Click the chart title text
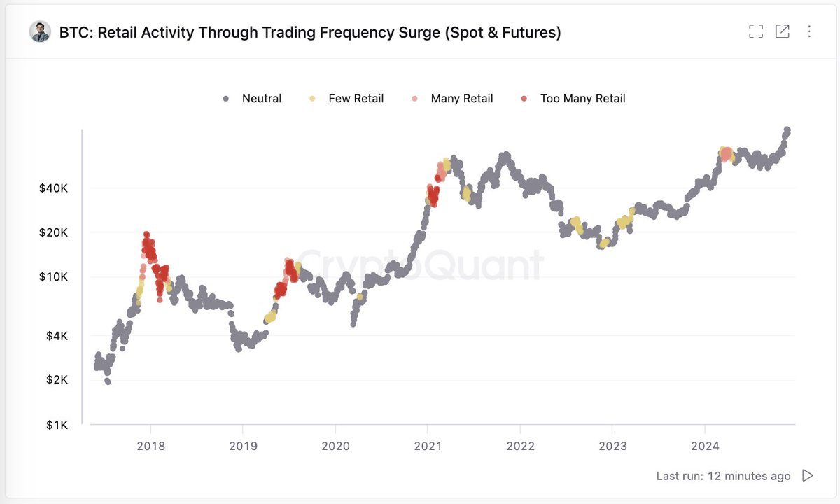This screenshot has width=840, height=504. click(x=310, y=32)
